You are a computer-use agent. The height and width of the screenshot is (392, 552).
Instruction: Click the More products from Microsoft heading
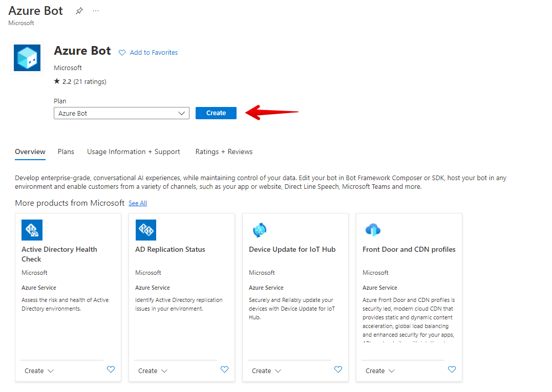pyautogui.click(x=70, y=203)
